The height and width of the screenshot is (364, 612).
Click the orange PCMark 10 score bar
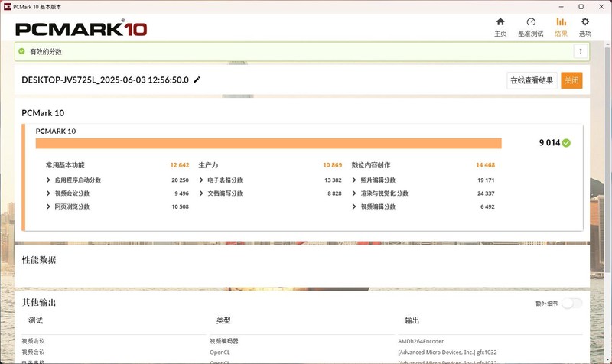coord(269,143)
